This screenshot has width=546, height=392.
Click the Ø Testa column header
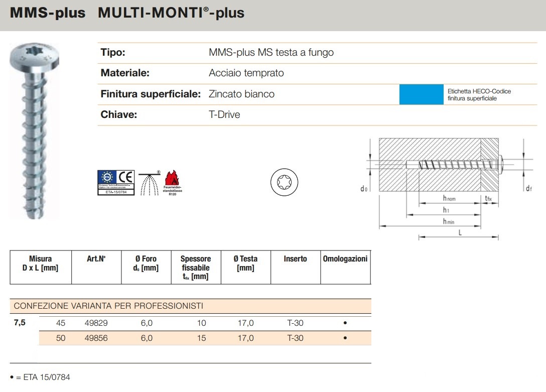click(246, 268)
